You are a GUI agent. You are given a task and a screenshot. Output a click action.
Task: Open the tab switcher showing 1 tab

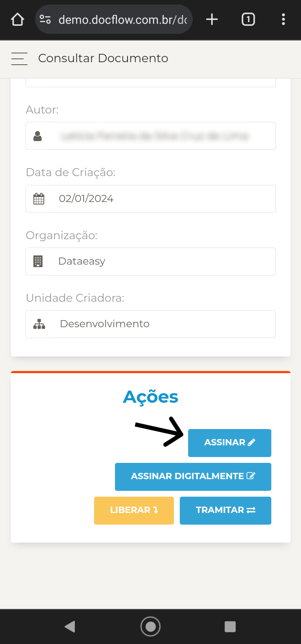click(x=248, y=19)
